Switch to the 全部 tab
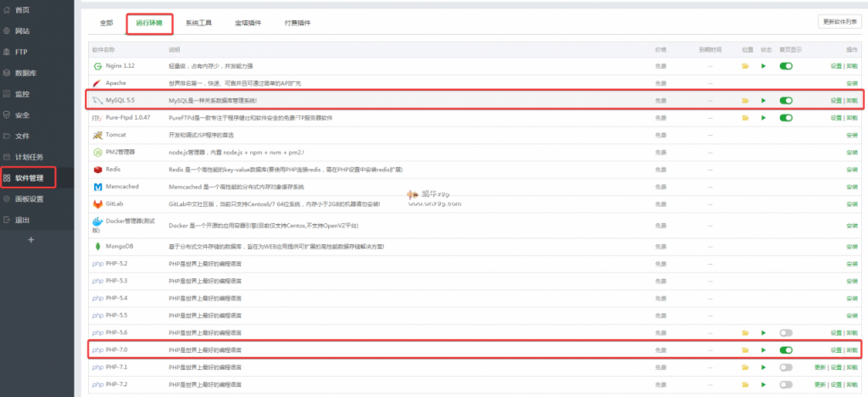This screenshot has height=397, width=868. click(106, 23)
